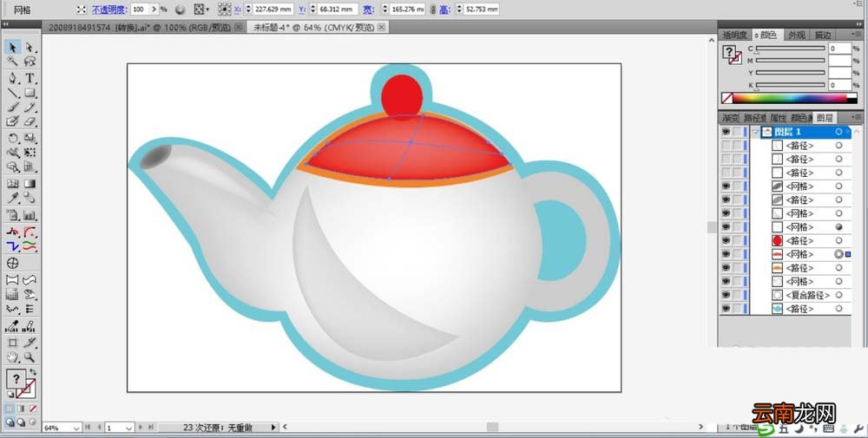868x438 pixels.
Task: Switch to the 外观 panel tab
Action: point(796,35)
